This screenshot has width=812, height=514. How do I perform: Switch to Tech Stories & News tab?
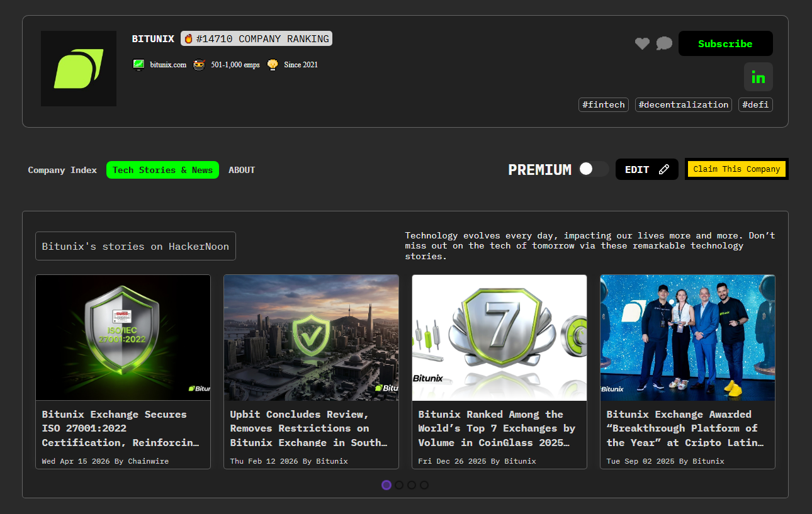click(x=162, y=170)
